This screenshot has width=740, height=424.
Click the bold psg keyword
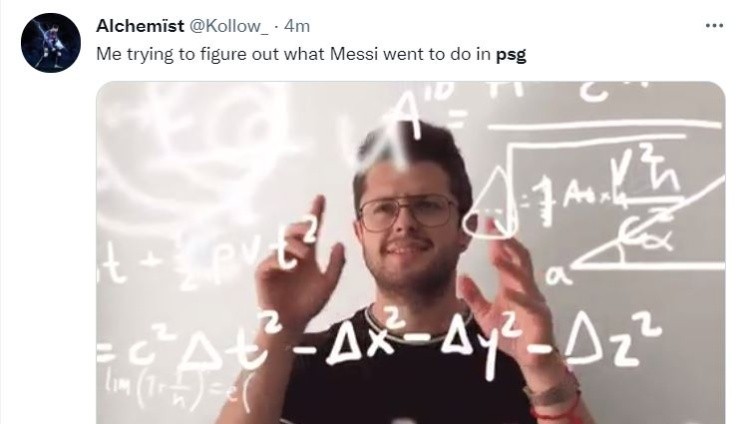[x=511, y=55]
